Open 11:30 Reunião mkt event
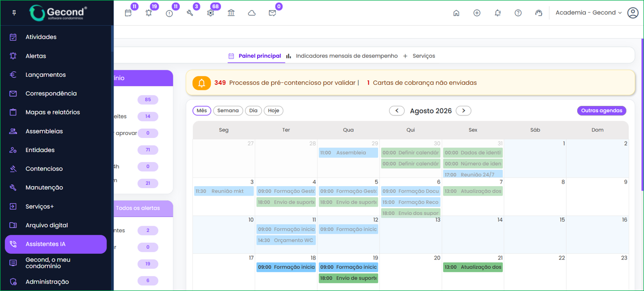644x291 pixels. (x=224, y=191)
